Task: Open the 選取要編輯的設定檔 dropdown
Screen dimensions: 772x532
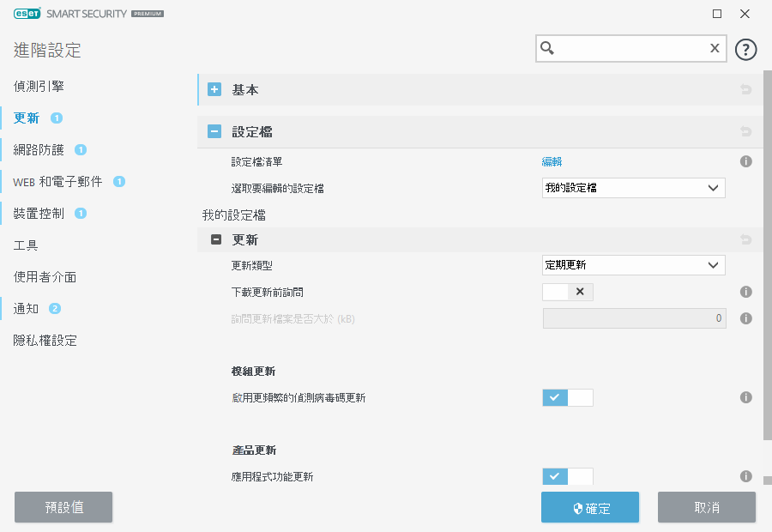Action: [634, 188]
